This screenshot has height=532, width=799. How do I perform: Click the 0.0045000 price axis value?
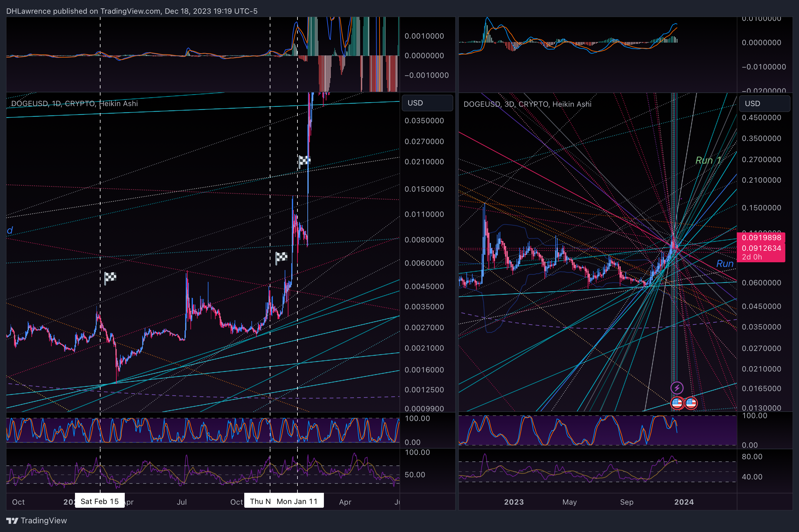(x=424, y=286)
